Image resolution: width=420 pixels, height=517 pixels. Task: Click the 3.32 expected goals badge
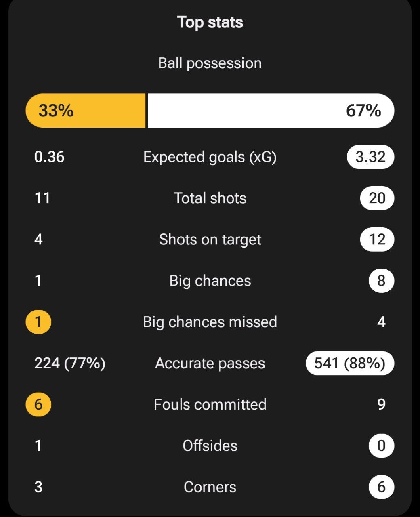coord(370,157)
